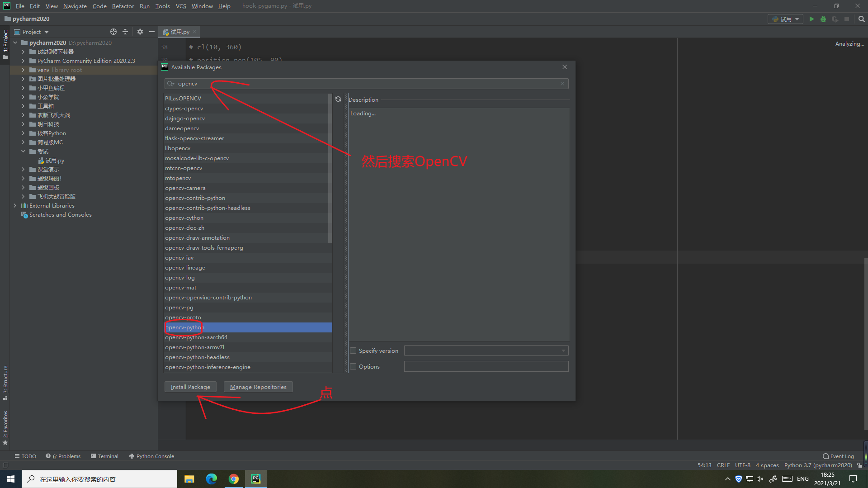Expand the 简易版MC folder

click(x=23, y=142)
